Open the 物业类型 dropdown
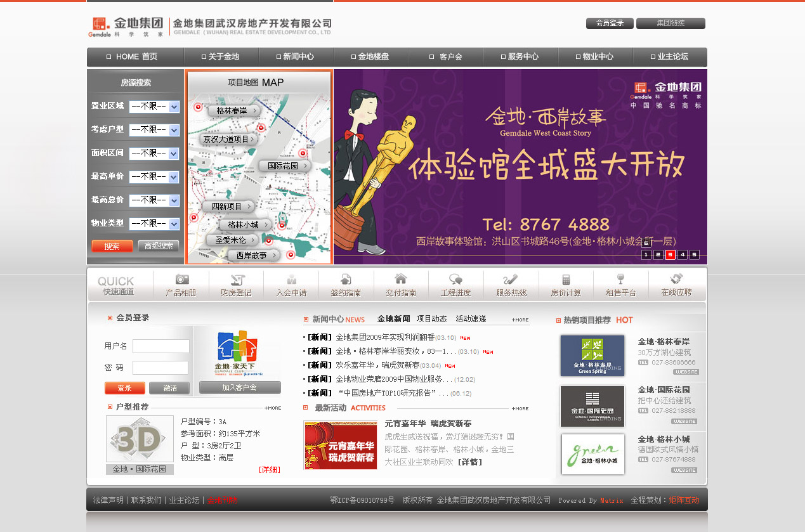 tap(154, 224)
